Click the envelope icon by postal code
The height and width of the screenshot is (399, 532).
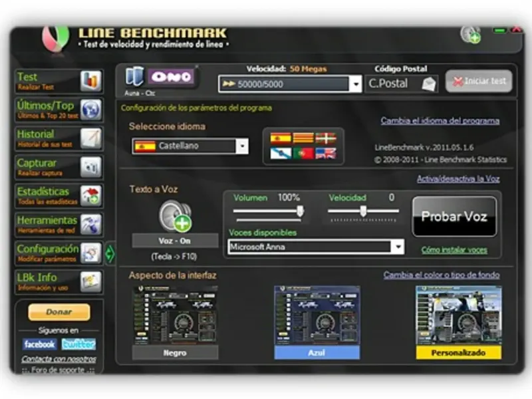428,84
